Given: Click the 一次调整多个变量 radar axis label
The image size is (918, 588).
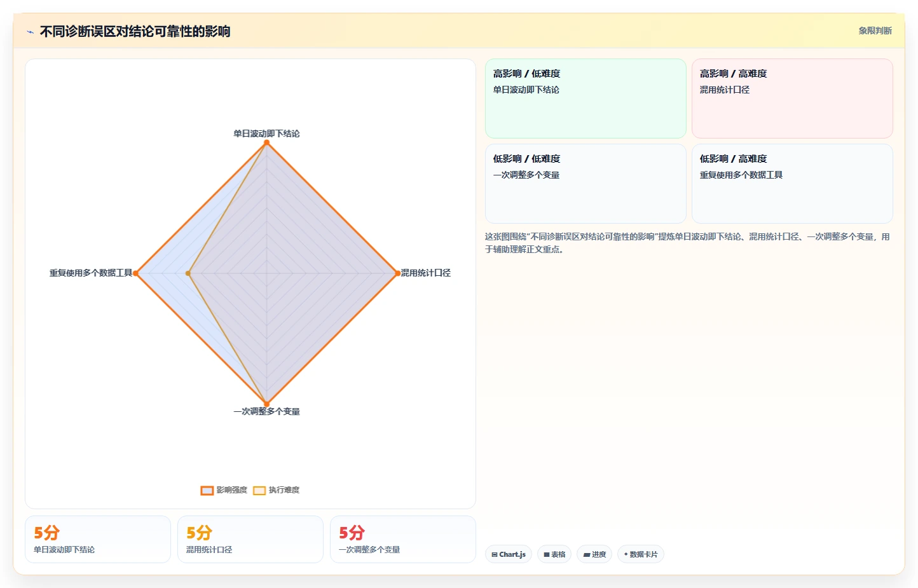Looking at the screenshot, I should (x=266, y=411).
